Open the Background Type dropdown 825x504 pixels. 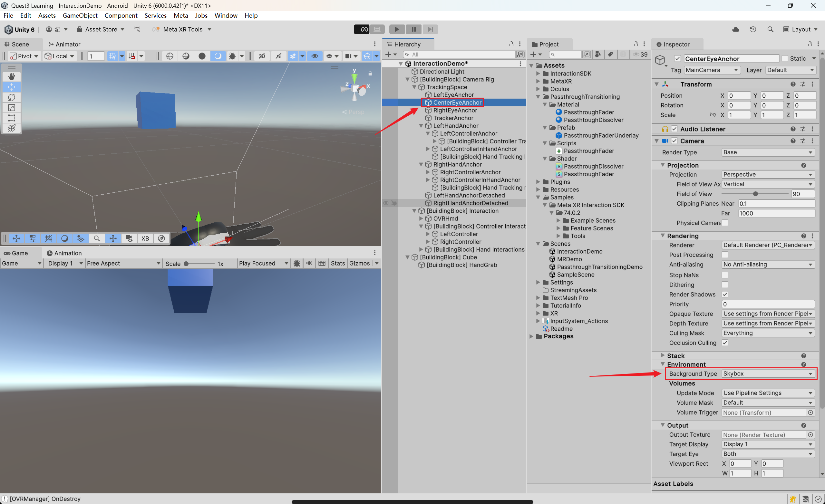[768, 374]
